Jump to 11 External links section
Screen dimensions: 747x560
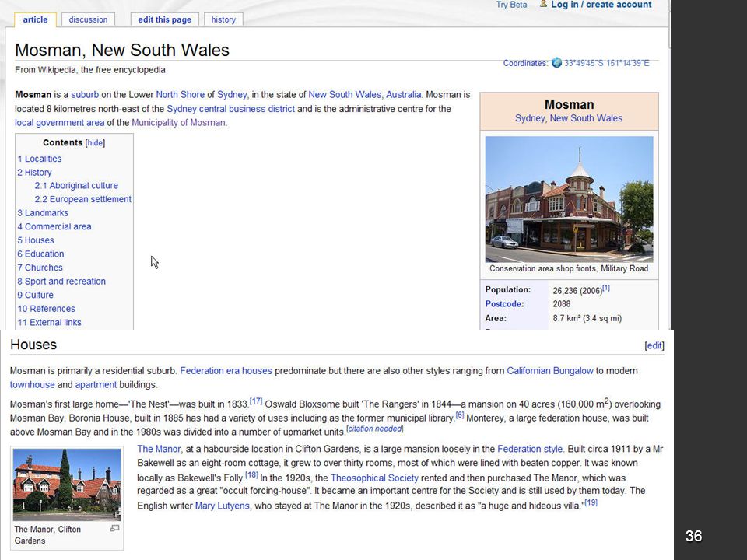point(50,322)
